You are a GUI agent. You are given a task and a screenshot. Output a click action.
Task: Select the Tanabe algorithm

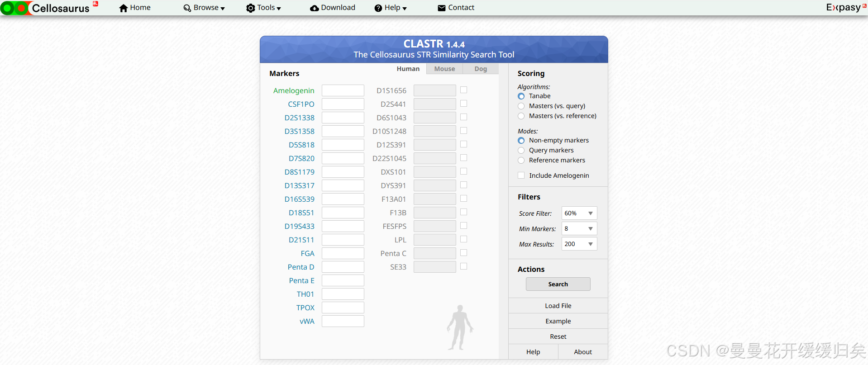point(521,96)
